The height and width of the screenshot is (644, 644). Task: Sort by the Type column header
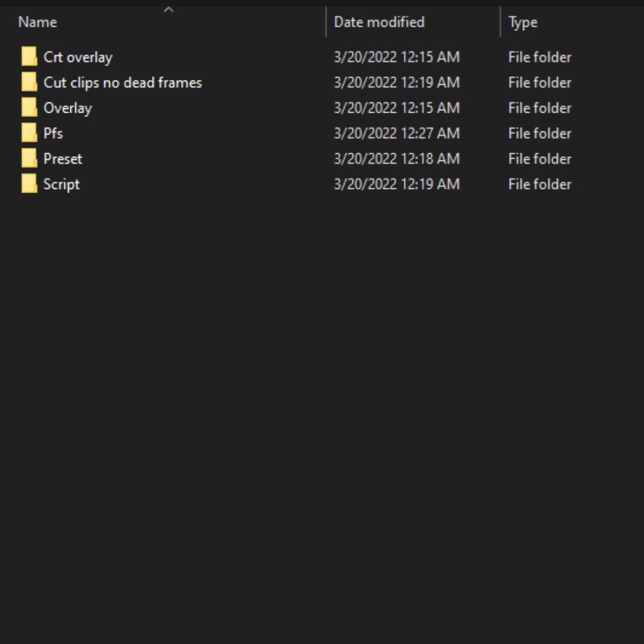523,23
